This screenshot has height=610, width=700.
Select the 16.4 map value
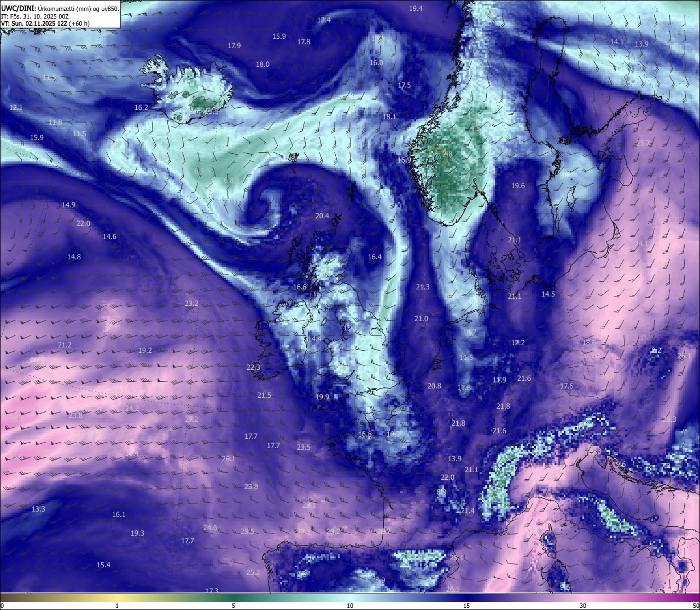(375, 257)
